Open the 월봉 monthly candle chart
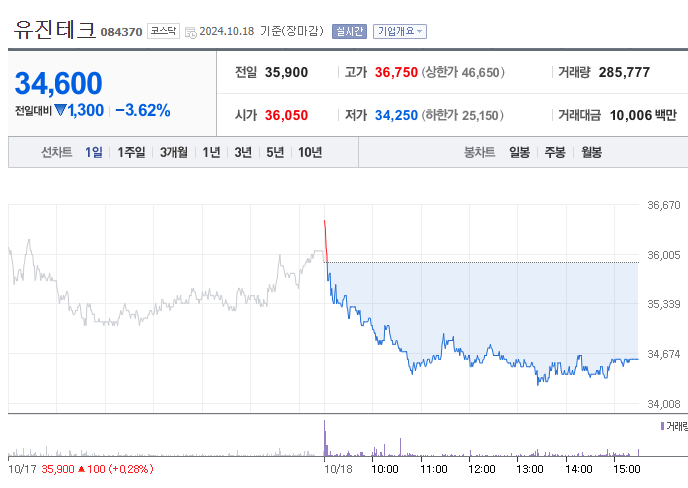 [x=591, y=152]
